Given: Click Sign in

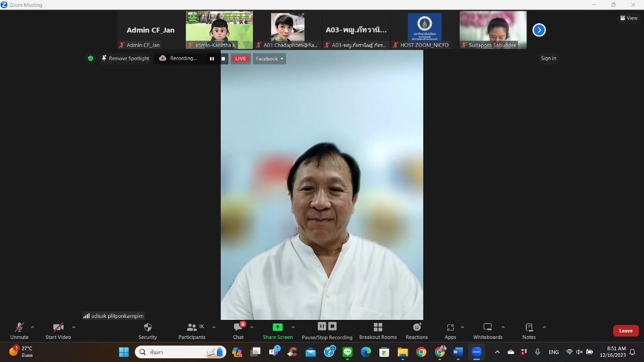Looking at the screenshot, I should pos(548,58).
